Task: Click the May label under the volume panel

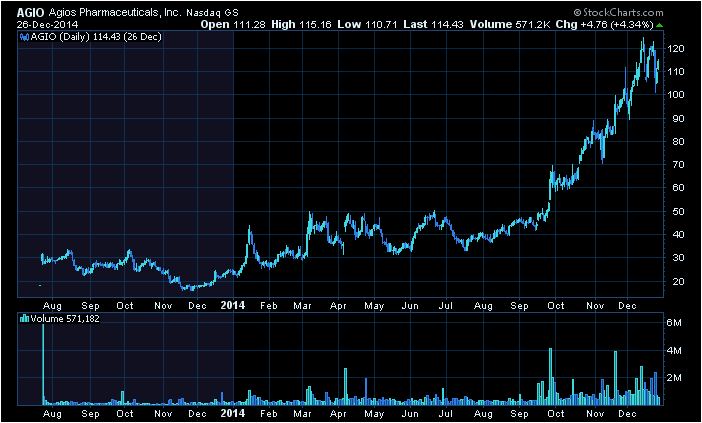Action: click(x=374, y=414)
